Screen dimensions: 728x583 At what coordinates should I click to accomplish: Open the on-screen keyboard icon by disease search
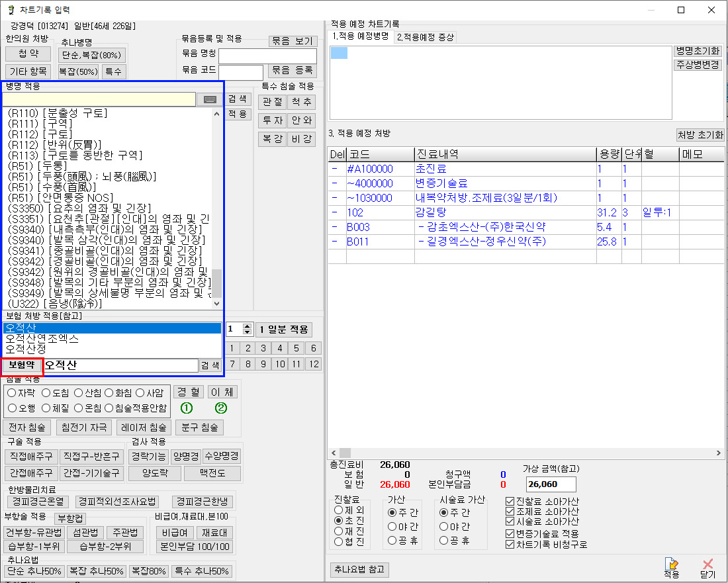coord(210,99)
